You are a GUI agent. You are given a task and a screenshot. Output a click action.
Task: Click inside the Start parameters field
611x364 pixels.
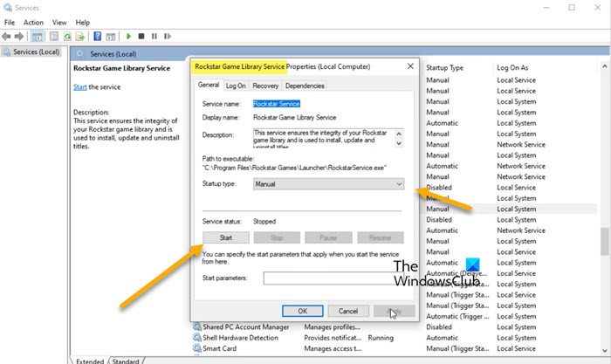(333, 278)
